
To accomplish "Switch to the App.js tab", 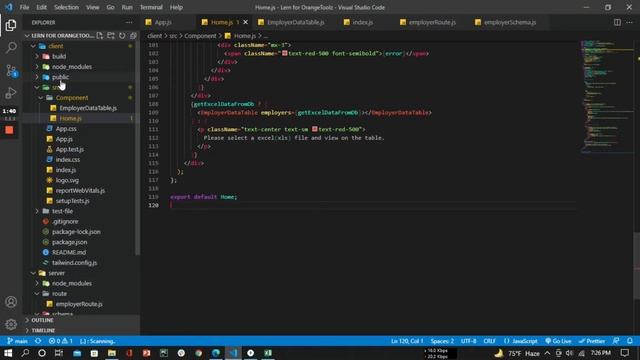I will 163,22.
